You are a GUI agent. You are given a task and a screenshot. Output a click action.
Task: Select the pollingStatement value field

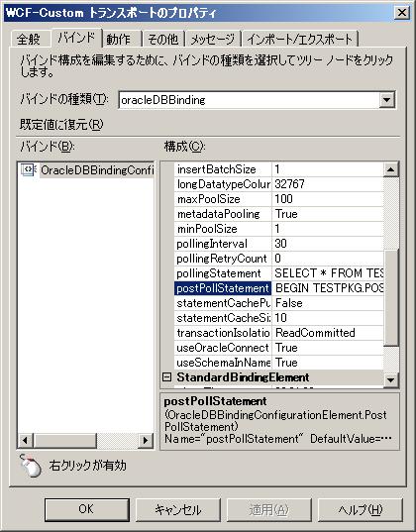(328, 273)
